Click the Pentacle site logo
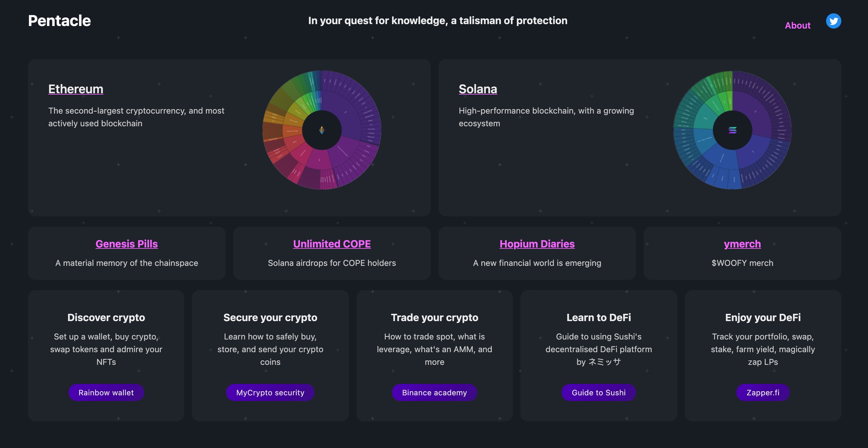Screen dimensions: 868x448 click(x=59, y=21)
